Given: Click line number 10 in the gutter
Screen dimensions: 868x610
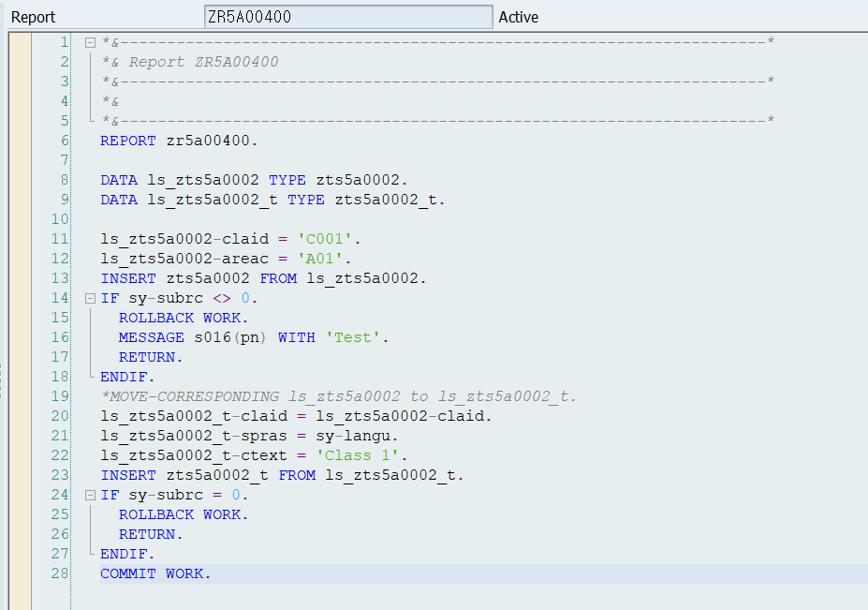Looking at the screenshot, I should point(60,219).
